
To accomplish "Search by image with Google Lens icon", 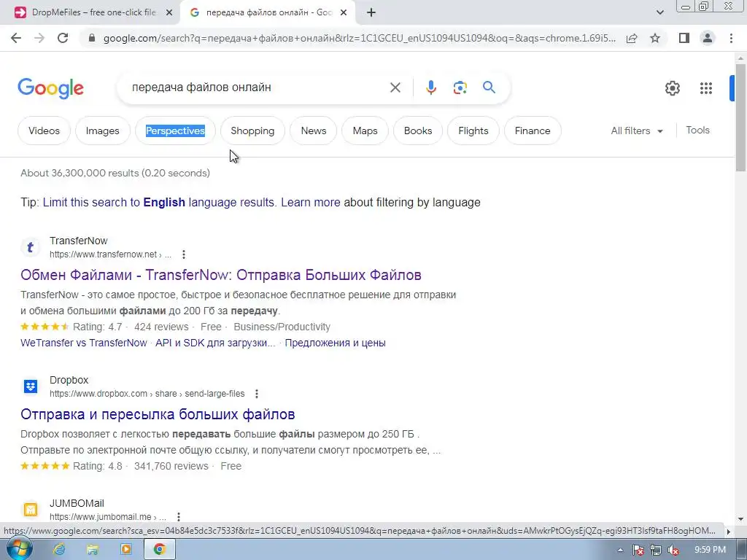I will click(460, 87).
